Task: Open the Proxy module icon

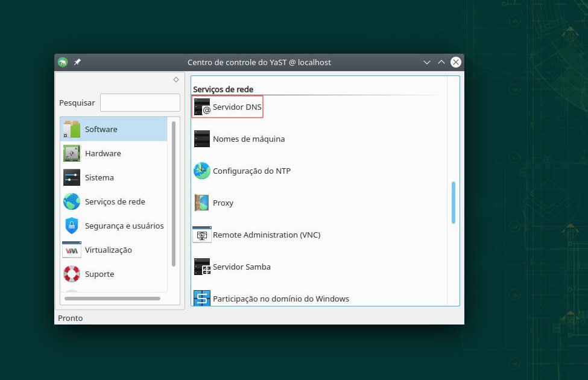Action: click(202, 203)
